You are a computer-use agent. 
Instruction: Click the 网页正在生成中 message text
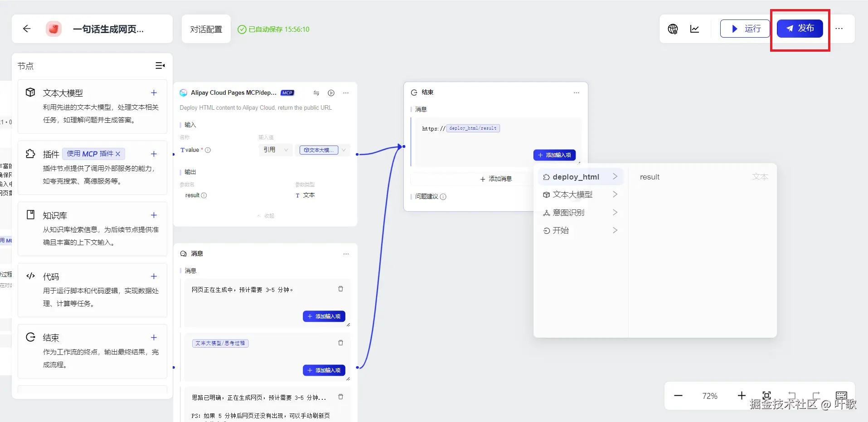click(x=242, y=290)
